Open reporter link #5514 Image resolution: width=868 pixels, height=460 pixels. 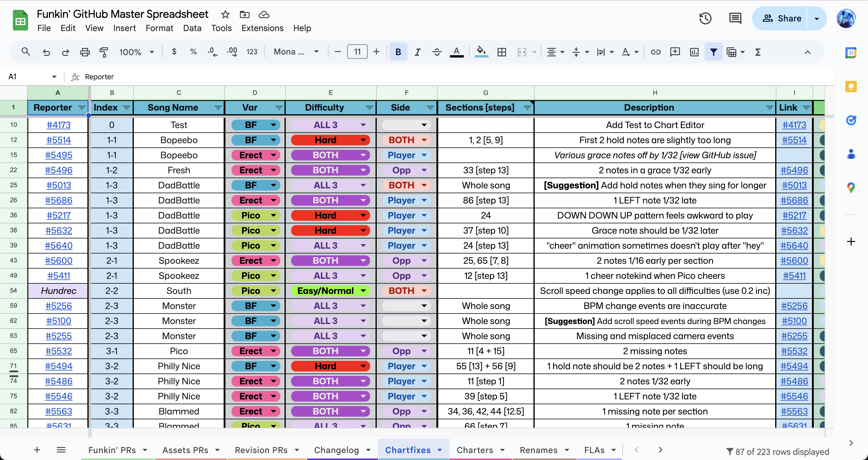click(x=59, y=140)
